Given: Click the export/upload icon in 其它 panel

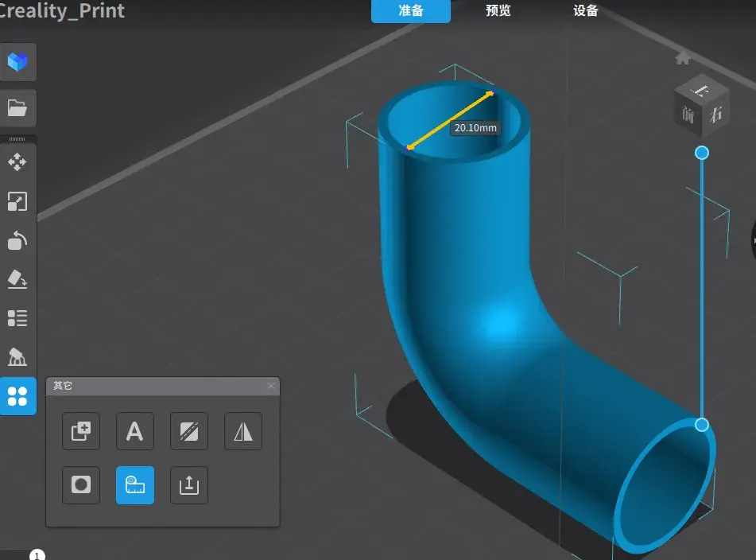Looking at the screenshot, I should (189, 485).
